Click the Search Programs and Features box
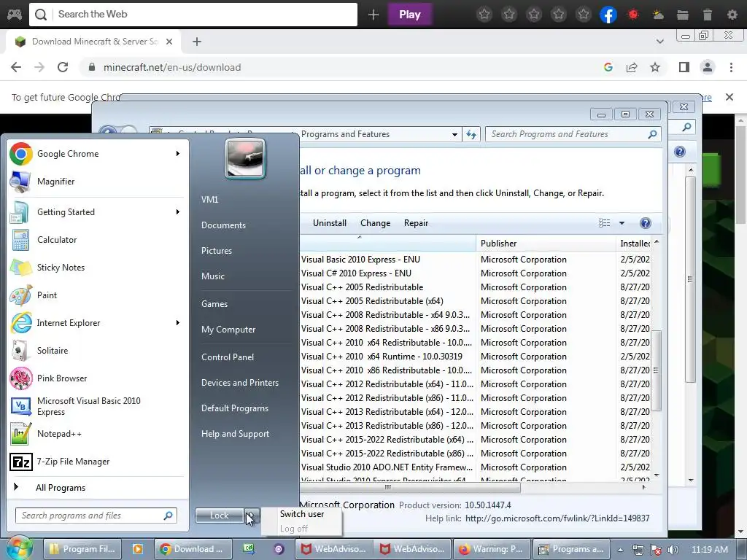This screenshot has height=560, width=747. point(573,134)
